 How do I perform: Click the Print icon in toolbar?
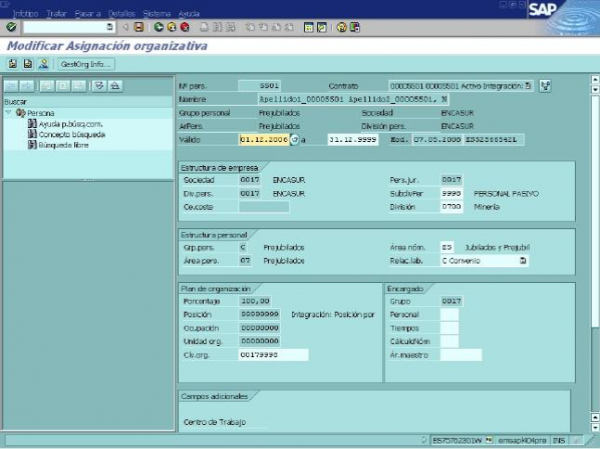pyautogui.click(x=204, y=27)
